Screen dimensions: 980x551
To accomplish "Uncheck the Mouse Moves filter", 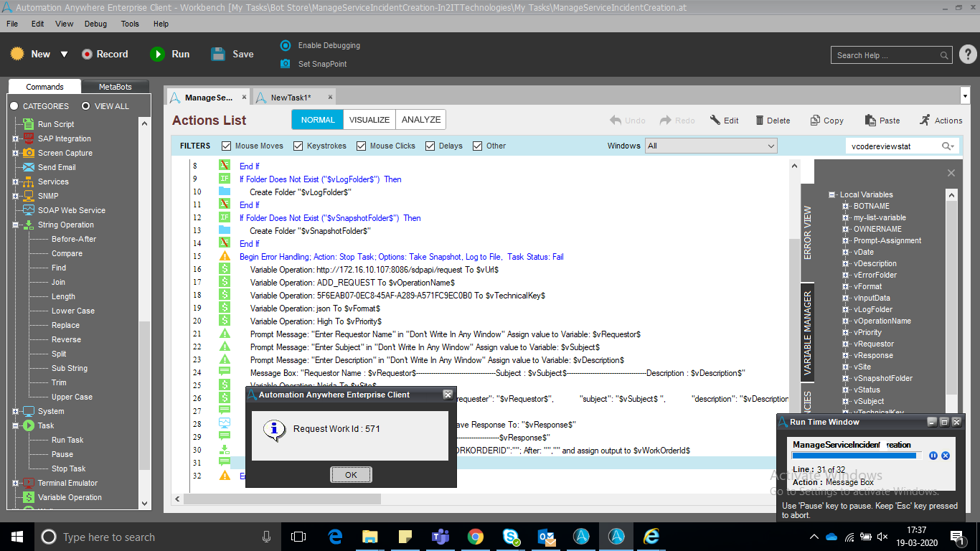I will (x=227, y=146).
